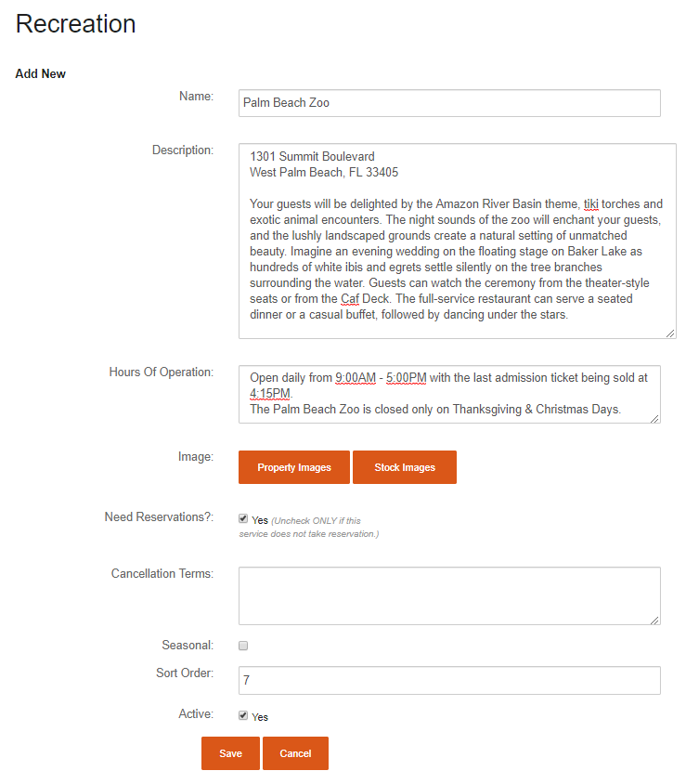The image size is (686, 784).
Task: Cancel adding the recreation entry
Action: (x=295, y=753)
